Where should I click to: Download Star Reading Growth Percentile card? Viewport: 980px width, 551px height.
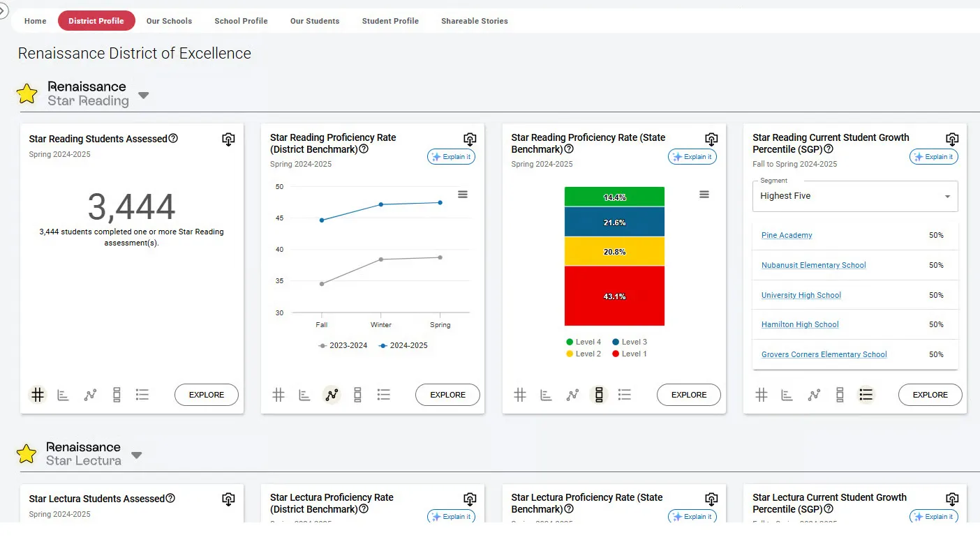(x=952, y=139)
